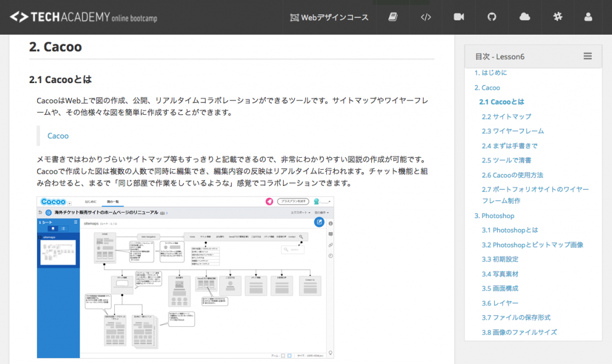
Task: Click the GitHub icon in navbar
Action: click(x=492, y=17)
